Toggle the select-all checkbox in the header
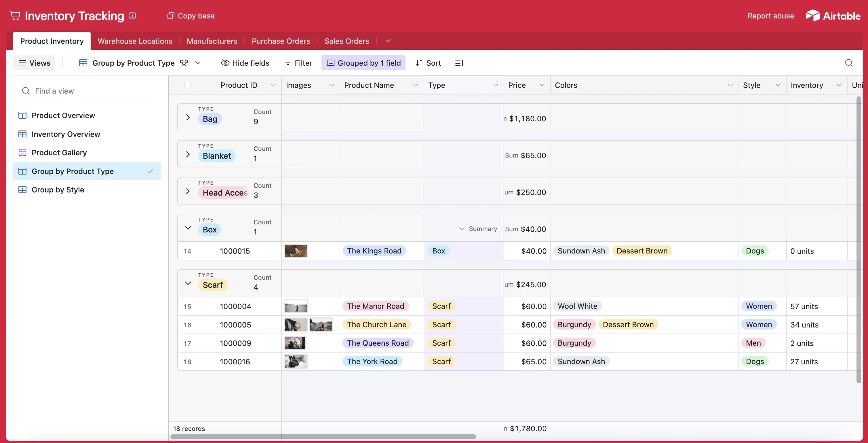Viewport: 868px width, 443px height. [x=187, y=85]
